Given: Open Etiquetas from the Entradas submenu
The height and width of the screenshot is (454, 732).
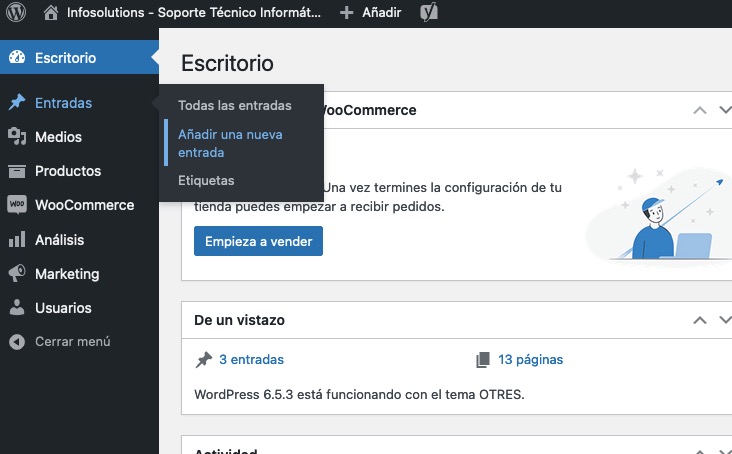Looking at the screenshot, I should 206,181.
